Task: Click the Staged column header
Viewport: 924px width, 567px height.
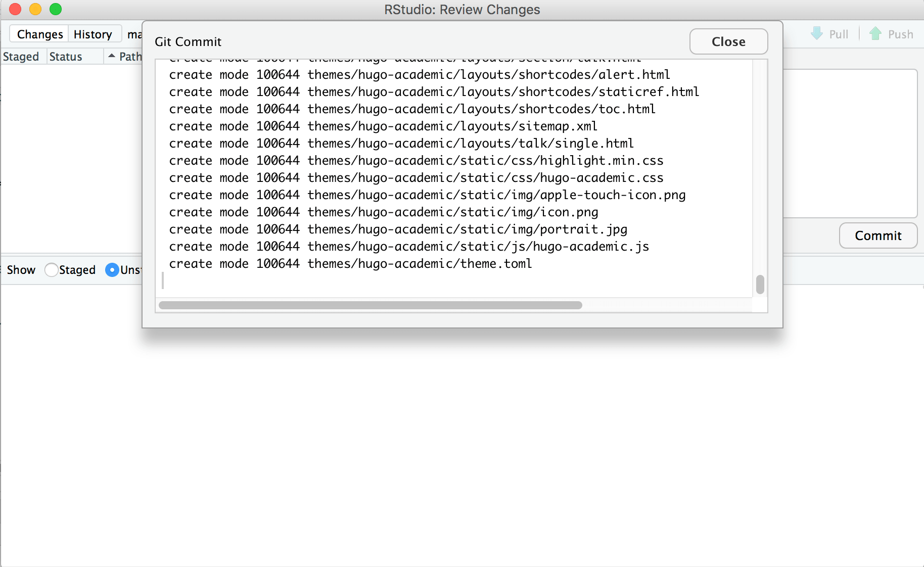Action: (21, 57)
